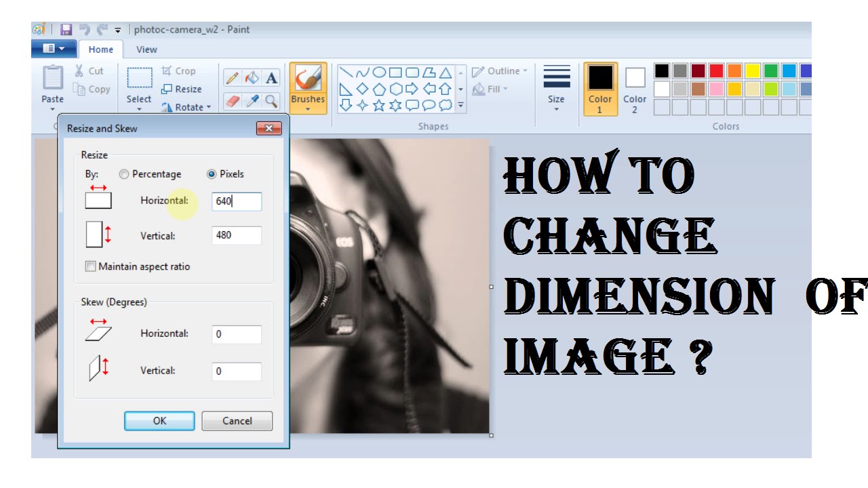Click the Cancel button
This screenshot has height=488, width=868.
coord(237,421)
